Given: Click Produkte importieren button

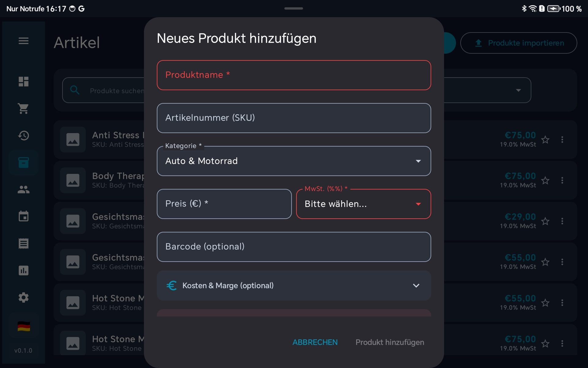Looking at the screenshot, I should point(518,43).
